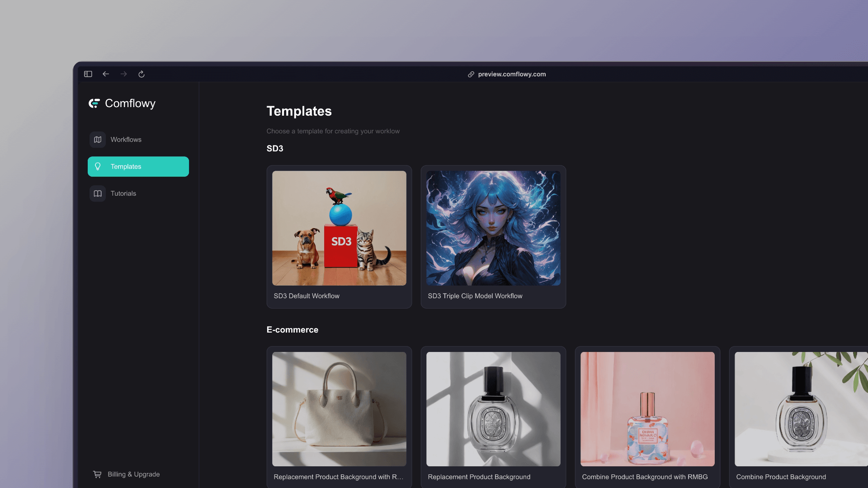Open Billing & Upgrade

pos(133,474)
